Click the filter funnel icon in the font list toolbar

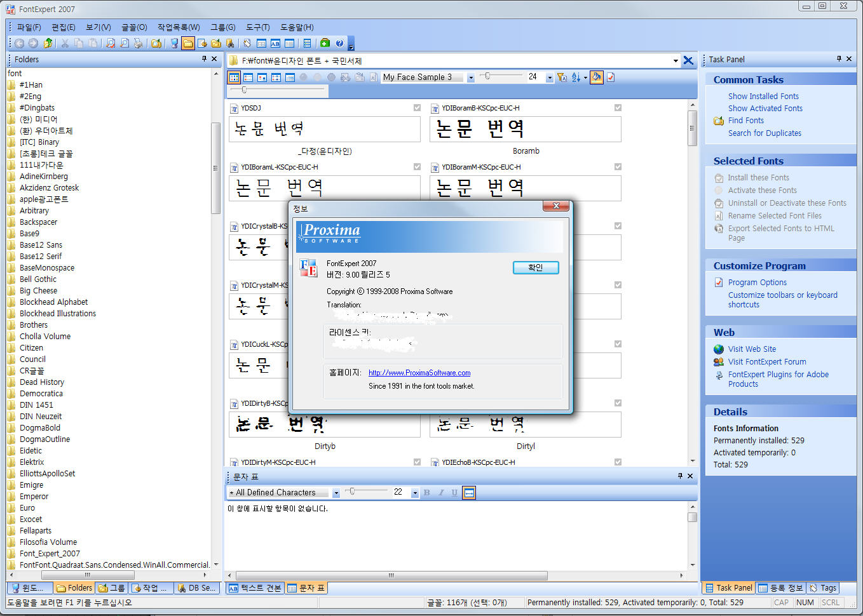point(562,77)
